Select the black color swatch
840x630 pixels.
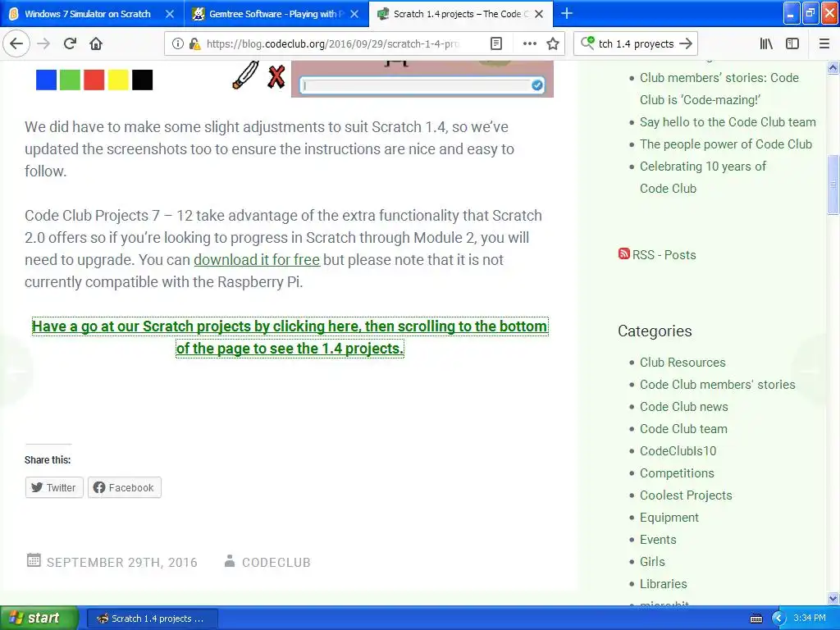coord(143,80)
